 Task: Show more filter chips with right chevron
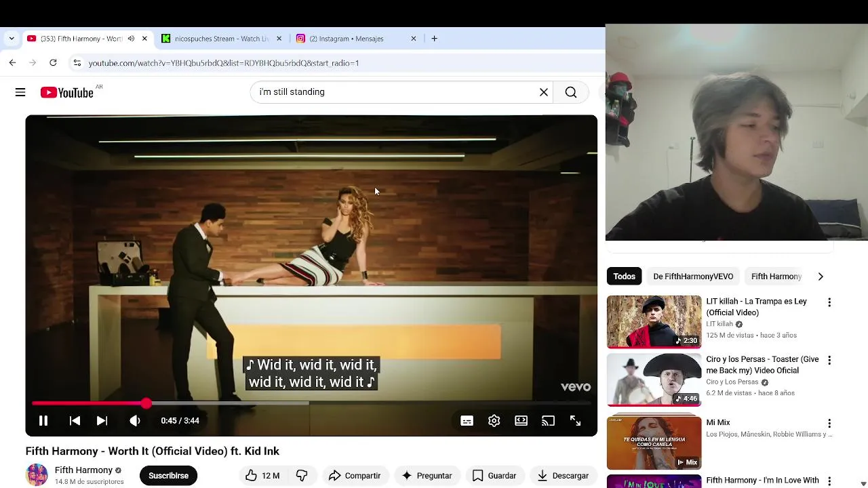point(821,277)
